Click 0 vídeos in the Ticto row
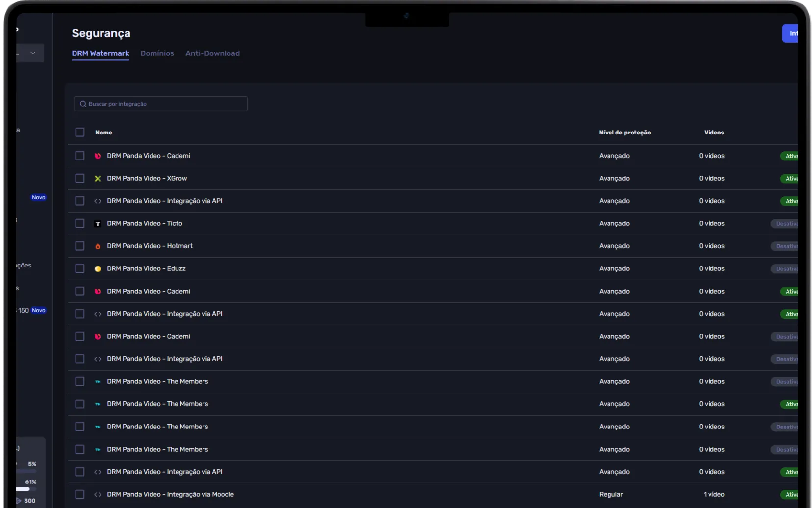 pos(712,224)
